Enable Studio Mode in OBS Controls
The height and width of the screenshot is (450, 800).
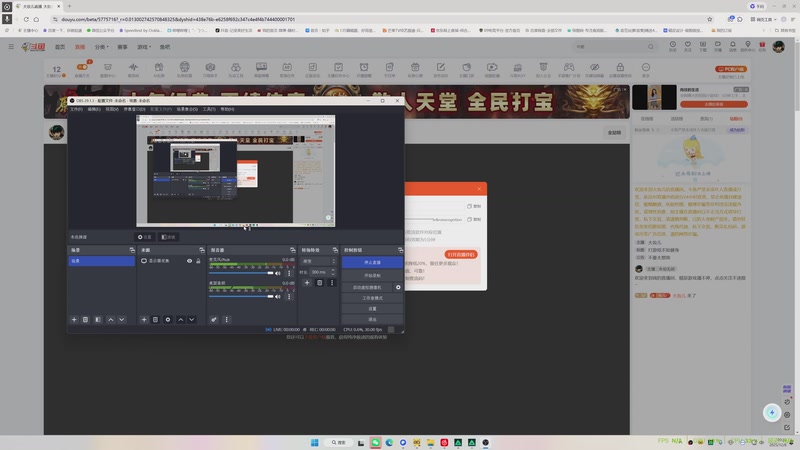point(372,298)
